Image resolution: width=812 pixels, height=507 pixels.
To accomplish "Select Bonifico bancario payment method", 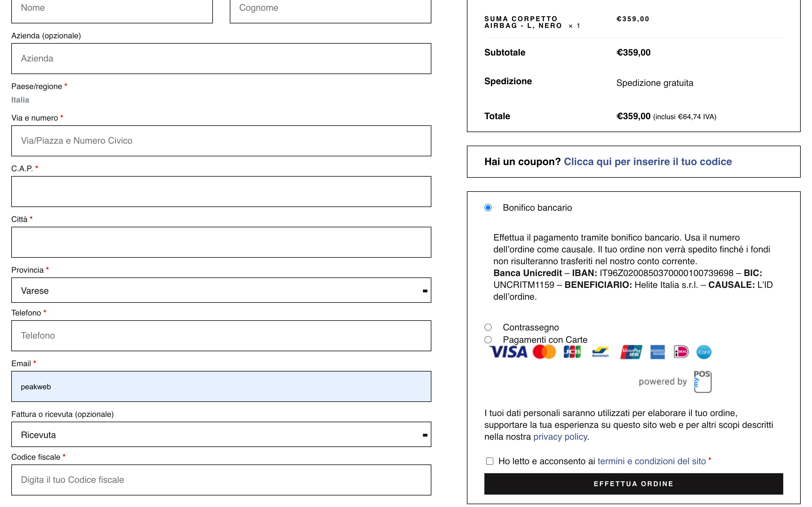I will point(488,208).
